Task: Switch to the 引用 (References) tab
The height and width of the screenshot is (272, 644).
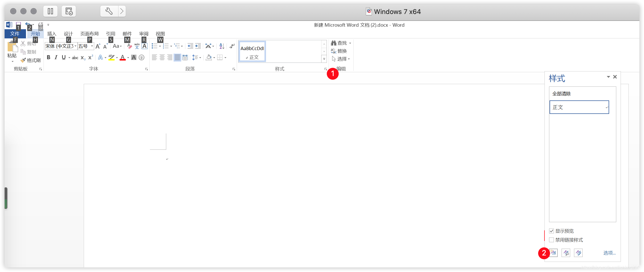Action: [110, 34]
